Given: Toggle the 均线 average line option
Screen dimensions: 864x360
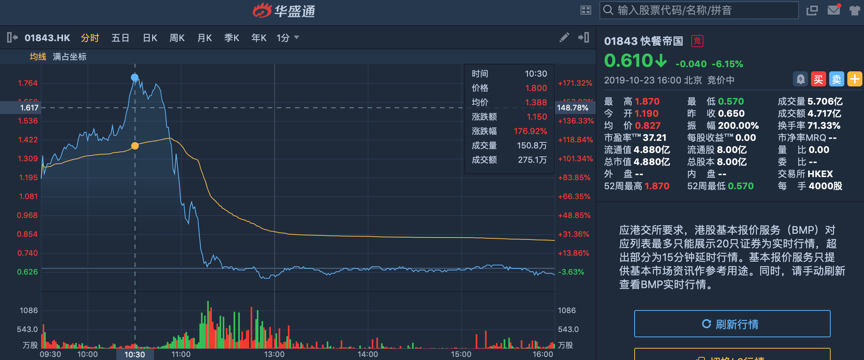Looking at the screenshot, I should click(39, 56).
